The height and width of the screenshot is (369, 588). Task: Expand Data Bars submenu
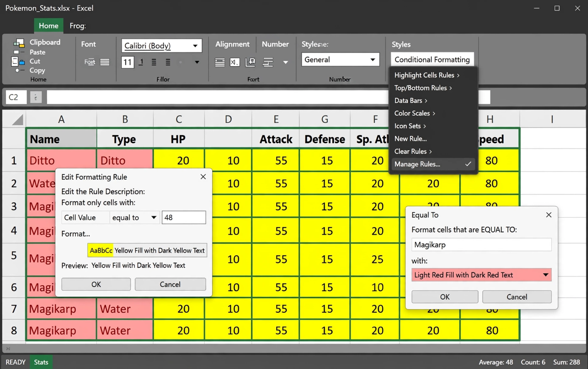tap(433, 100)
